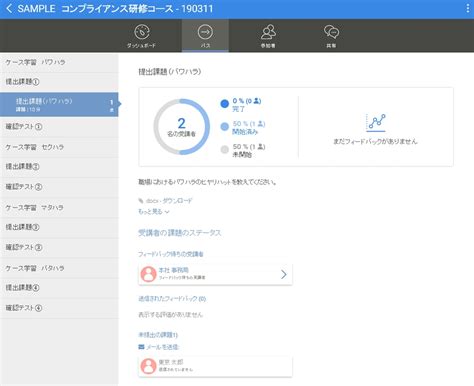Click the feedback line-graph icon
The height and width of the screenshot is (386, 474).
click(376, 122)
